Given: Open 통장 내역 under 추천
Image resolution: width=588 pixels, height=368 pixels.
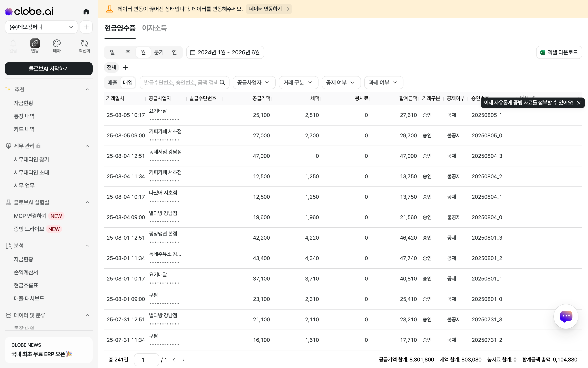Looking at the screenshot, I should pyautogui.click(x=24, y=116).
